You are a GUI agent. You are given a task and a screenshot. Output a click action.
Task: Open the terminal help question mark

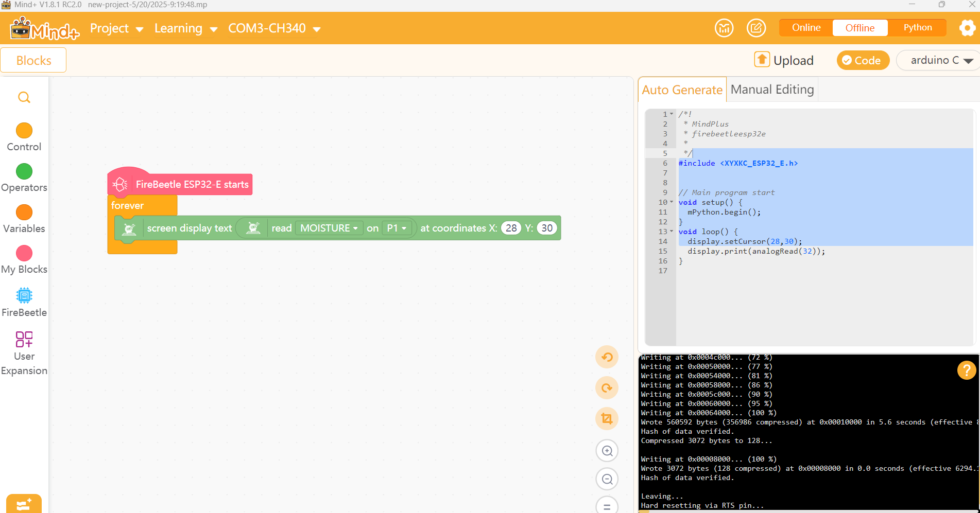pyautogui.click(x=967, y=370)
